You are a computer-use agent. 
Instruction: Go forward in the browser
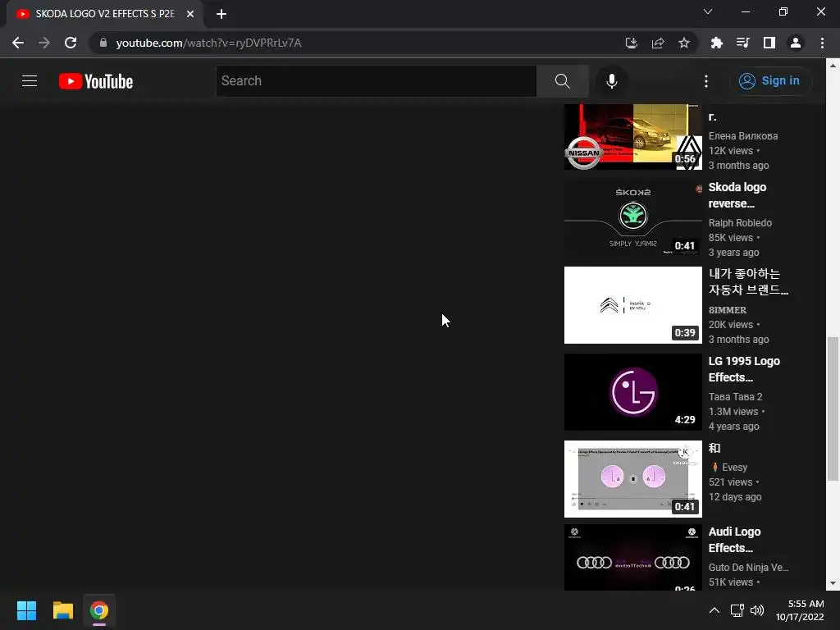[44, 43]
